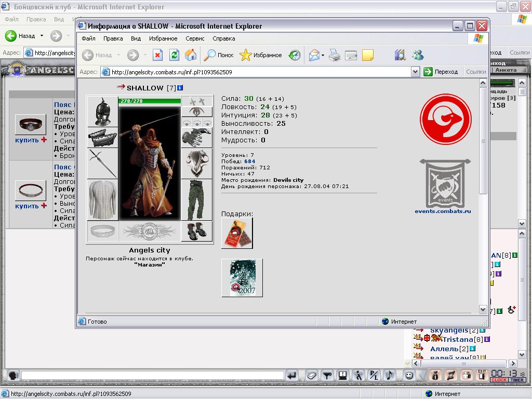The width and height of the screenshot is (532, 399).
Task: Open the smiley emoticon picker in chat bar
Action: coord(409,376)
